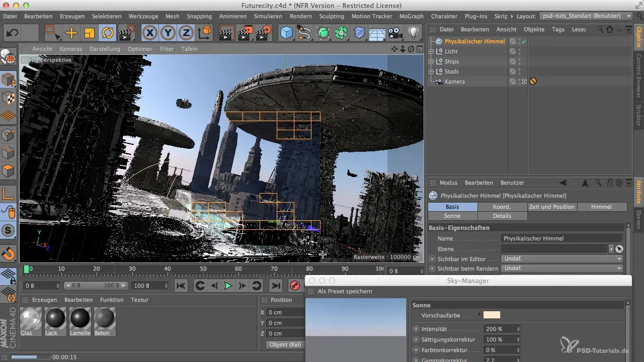Open the Layout dropdown psd-tuts_Standart
Screen dimensions: 644x362
click(586, 16)
